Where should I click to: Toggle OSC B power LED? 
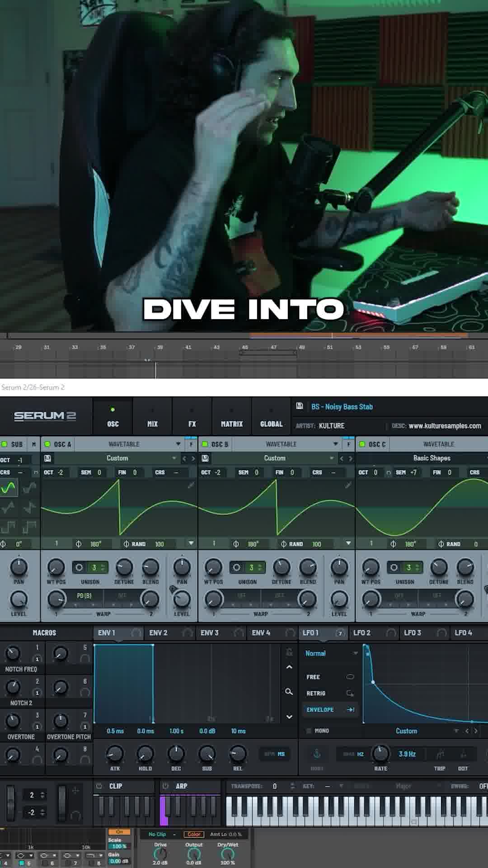coord(205,444)
